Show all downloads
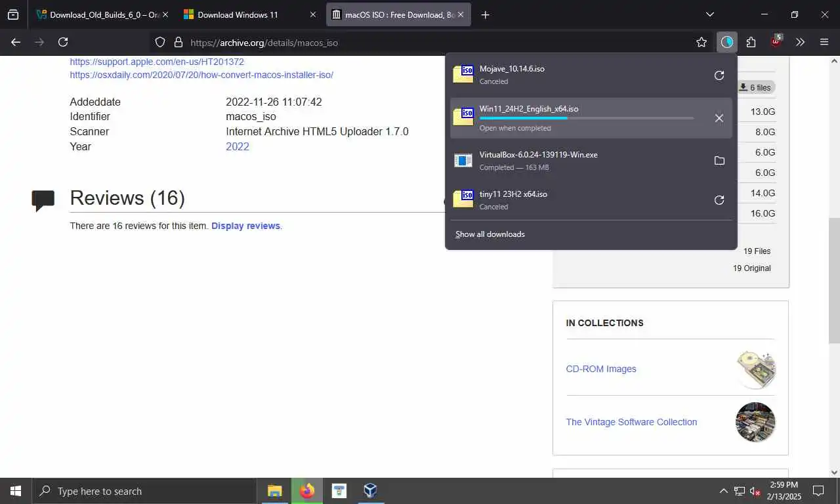This screenshot has height=504, width=840. pyautogui.click(x=490, y=234)
